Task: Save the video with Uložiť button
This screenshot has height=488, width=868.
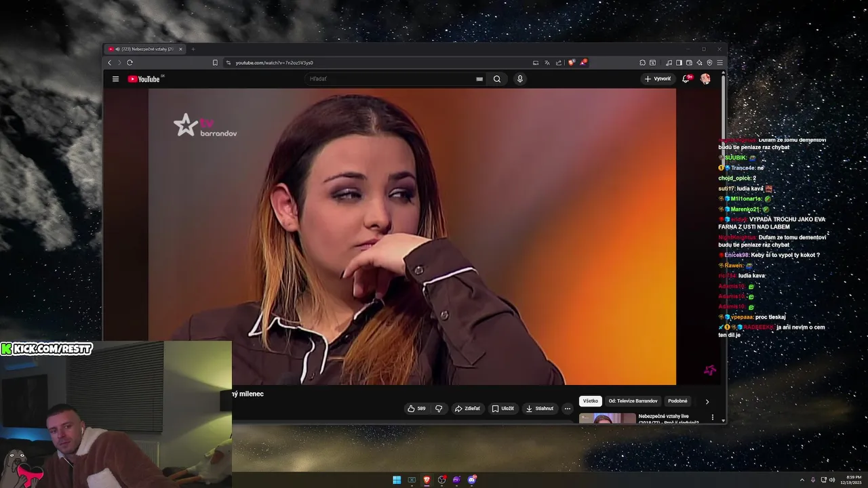Action: click(502, 409)
